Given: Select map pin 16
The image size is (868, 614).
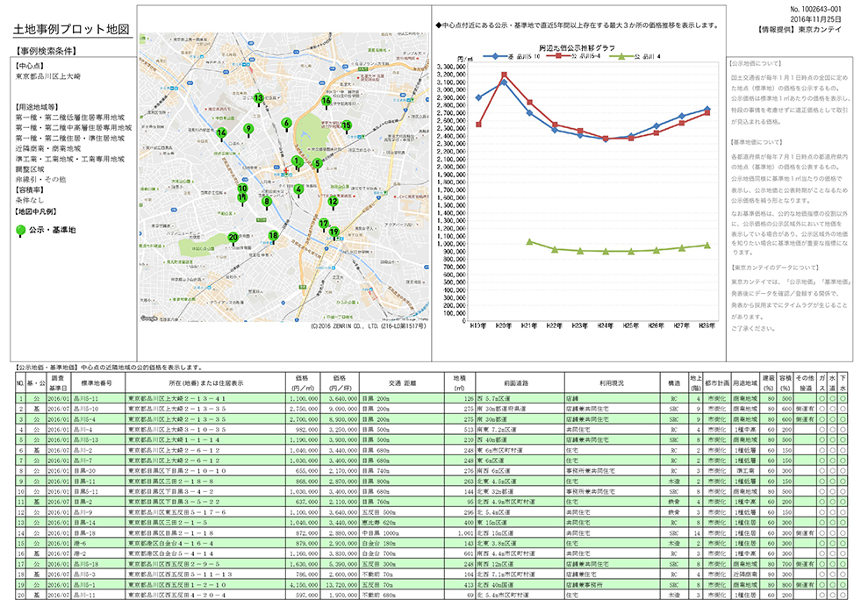Looking at the screenshot, I should [x=326, y=101].
